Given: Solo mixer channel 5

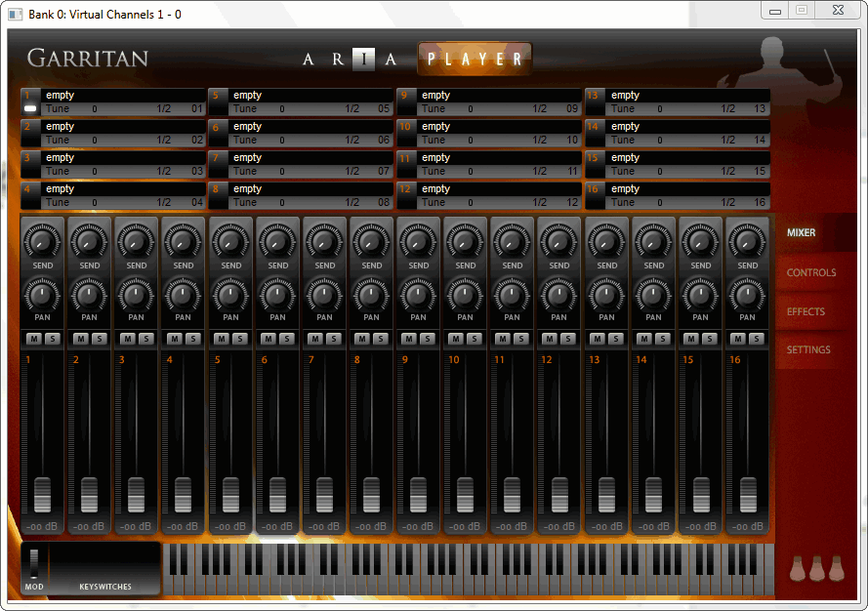Looking at the screenshot, I should pos(239,339).
